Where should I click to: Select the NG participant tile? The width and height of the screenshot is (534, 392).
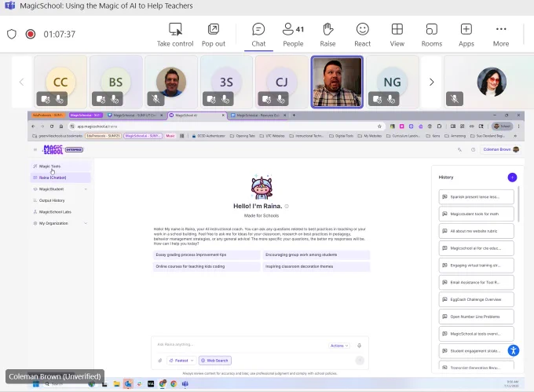[393, 82]
